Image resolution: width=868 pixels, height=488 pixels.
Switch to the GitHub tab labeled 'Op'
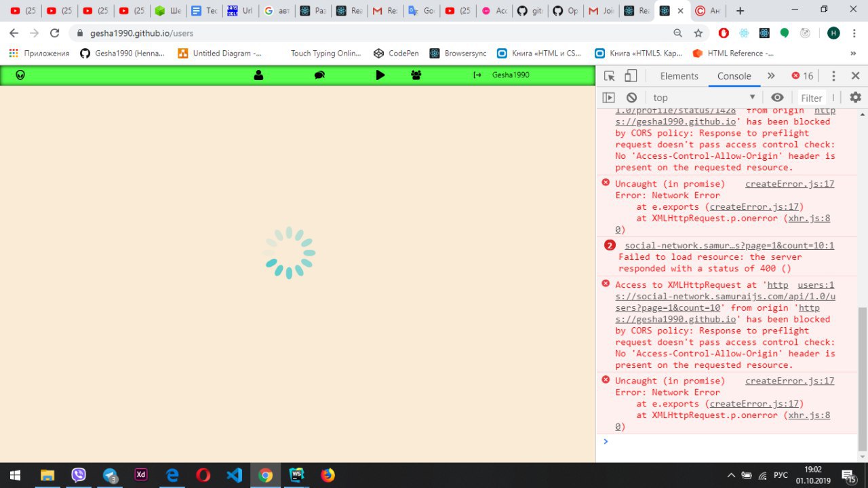566,11
